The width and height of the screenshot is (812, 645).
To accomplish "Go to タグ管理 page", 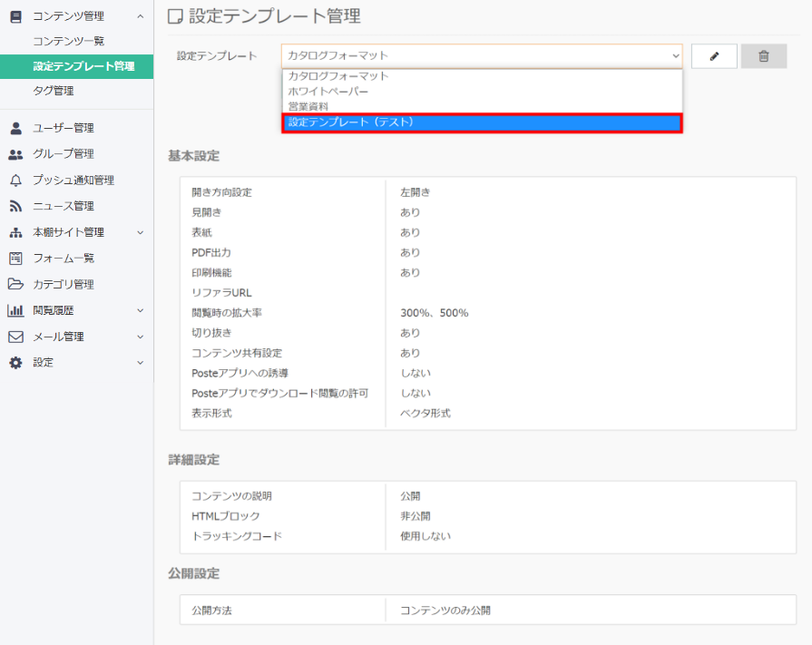I will point(54,91).
